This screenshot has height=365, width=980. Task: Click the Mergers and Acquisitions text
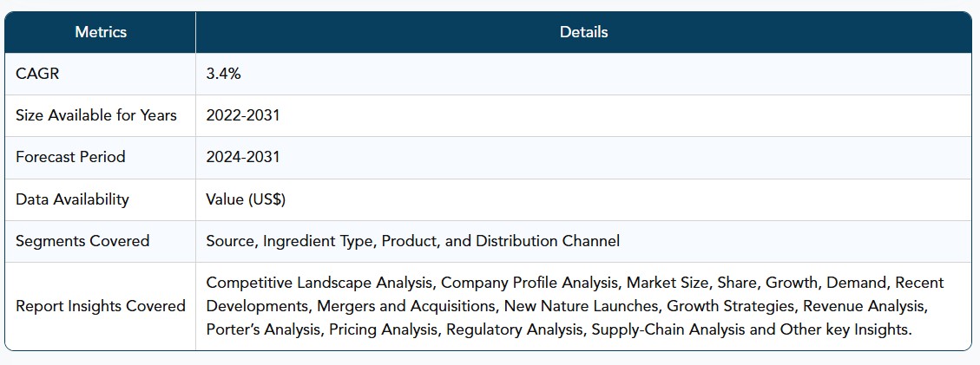pos(406,306)
